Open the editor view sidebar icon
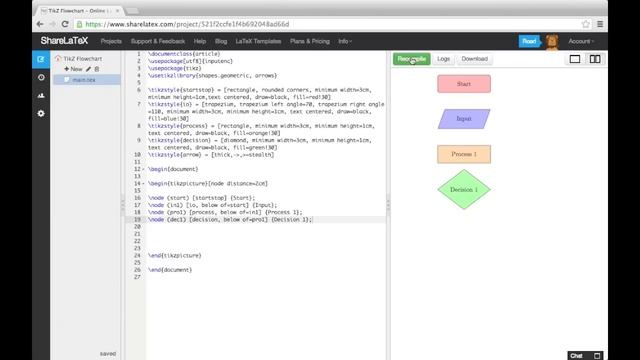Screen dimensions: 640x360 [x=41, y=59]
